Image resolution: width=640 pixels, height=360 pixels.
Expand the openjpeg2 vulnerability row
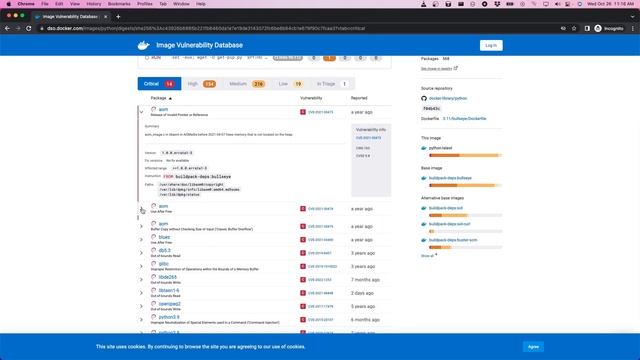[142, 306]
